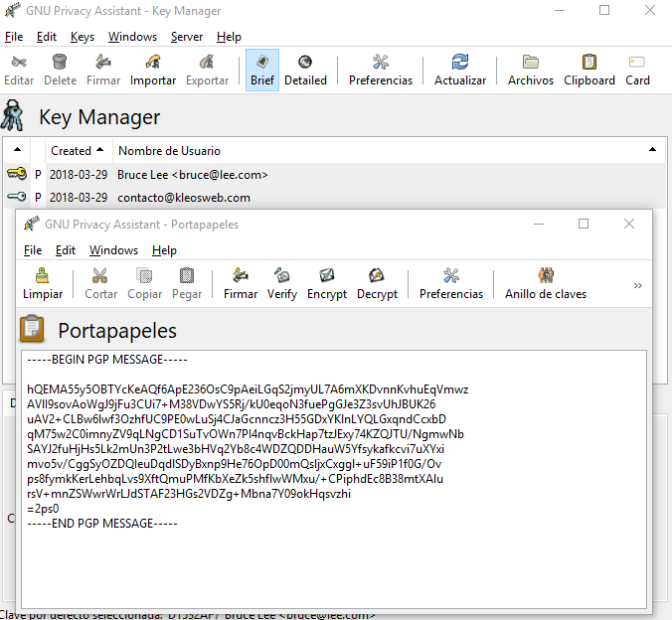Click inside the PGP message text area
672x620 pixels.
click(333, 477)
